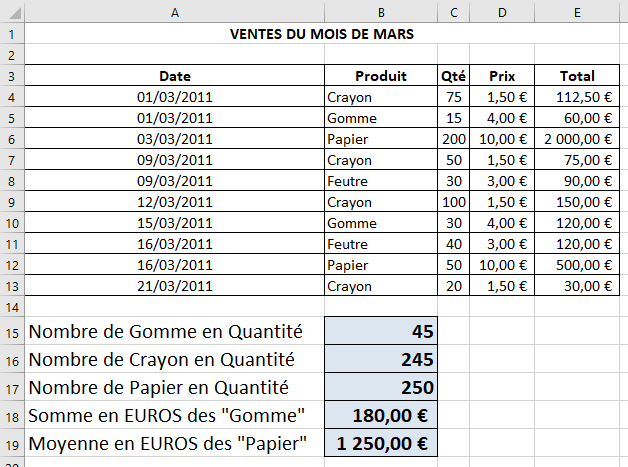Click the total cell 2 000,00 €
This screenshot has width=628, height=467.
(x=577, y=139)
